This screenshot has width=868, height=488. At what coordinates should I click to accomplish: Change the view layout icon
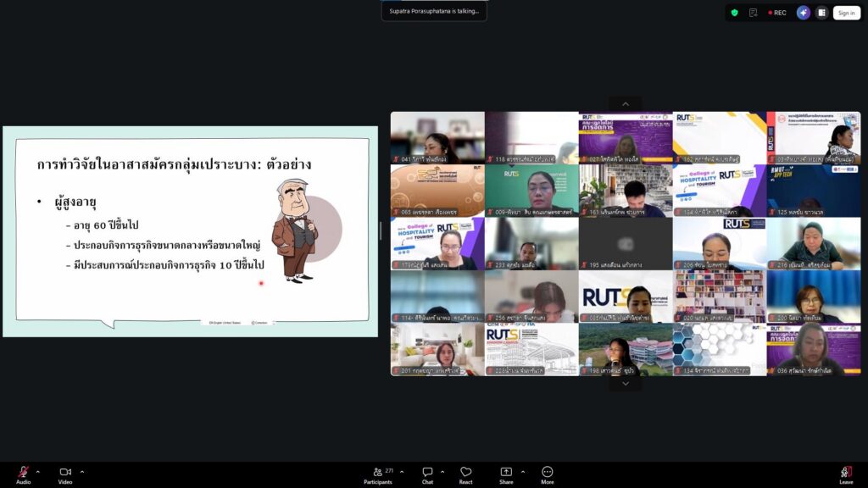tap(821, 13)
